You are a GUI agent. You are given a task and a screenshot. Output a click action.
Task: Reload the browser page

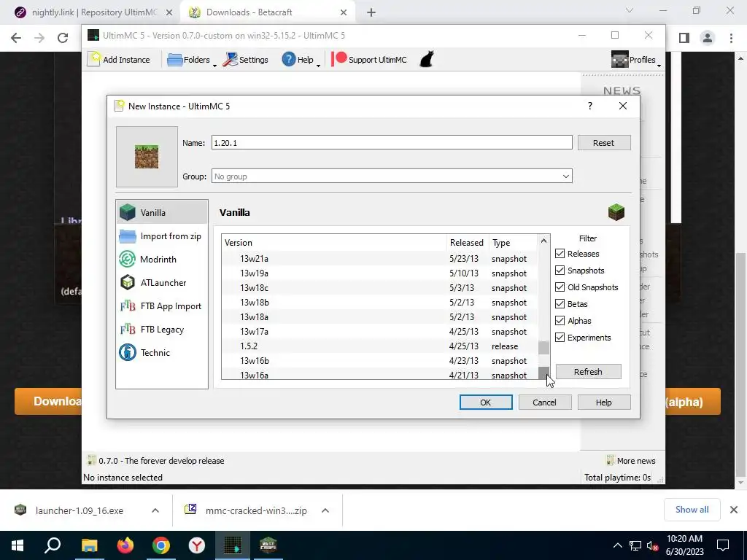tap(63, 38)
